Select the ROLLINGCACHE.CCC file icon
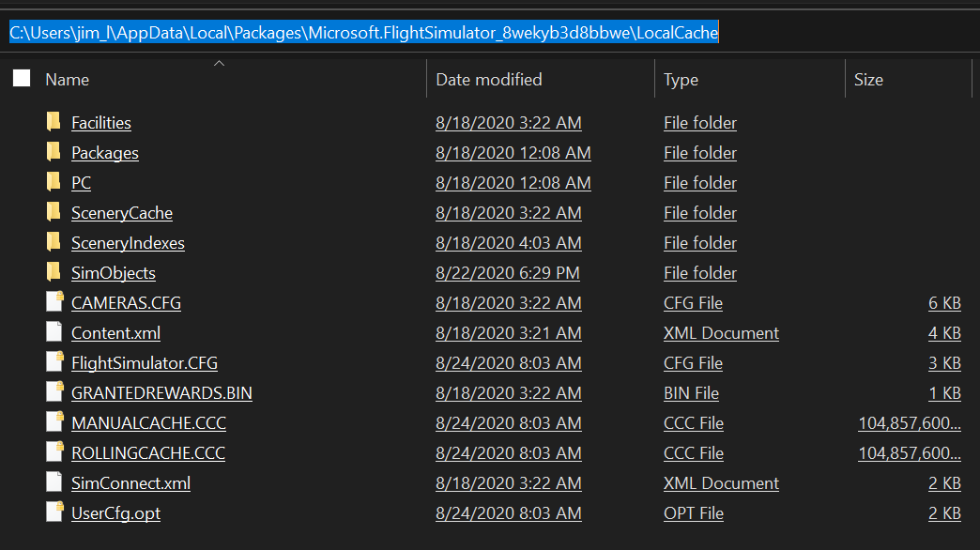This screenshot has height=550, width=980. click(x=54, y=453)
